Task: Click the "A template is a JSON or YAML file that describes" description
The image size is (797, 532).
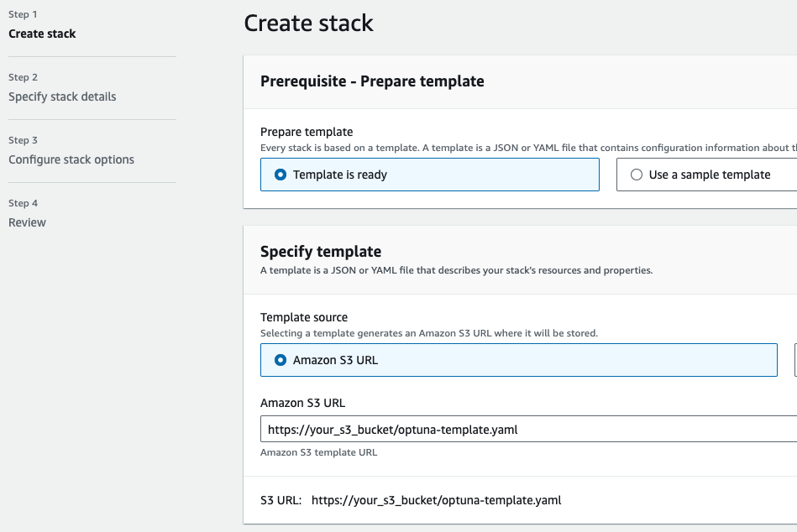Action: tap(456, 270)
